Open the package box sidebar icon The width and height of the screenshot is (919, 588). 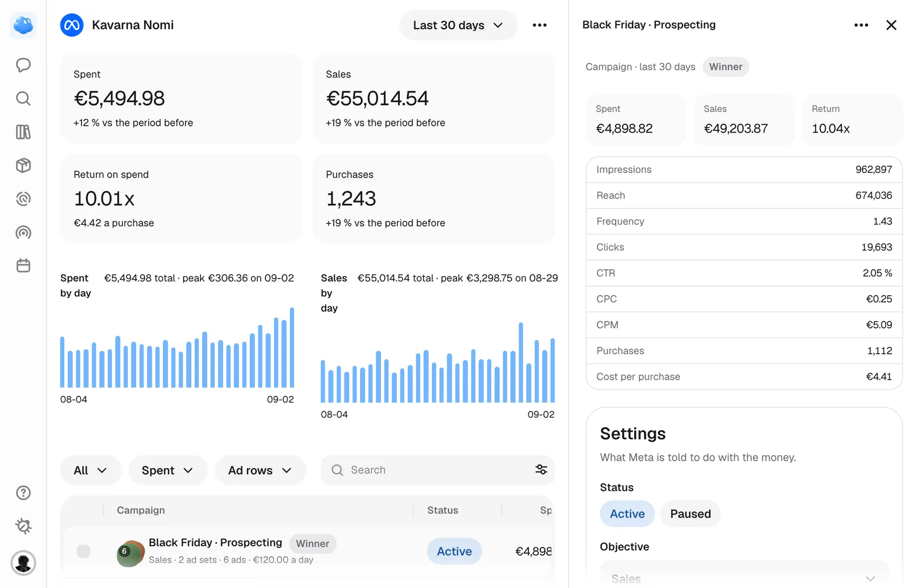(x=24, y=165)
